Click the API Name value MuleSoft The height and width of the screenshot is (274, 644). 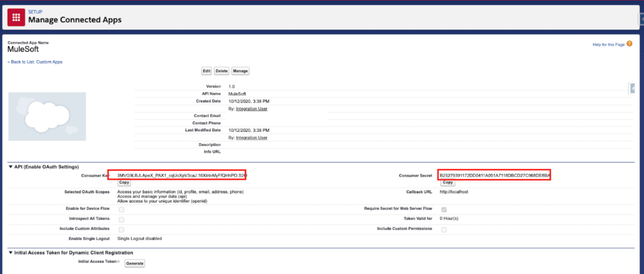[237, 94]
